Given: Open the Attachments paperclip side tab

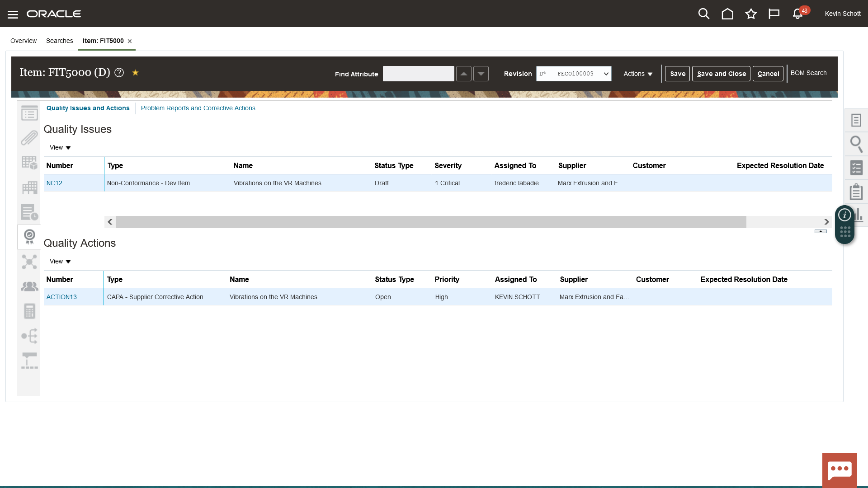Looking at the screenshot, I should (x=29, y=138).
